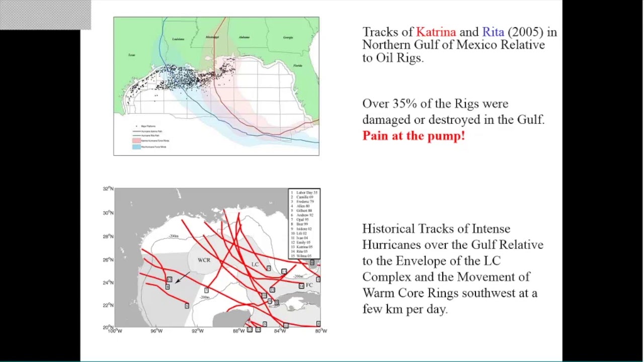Click the 96°W longitude axis label

[x=156, y=330]
